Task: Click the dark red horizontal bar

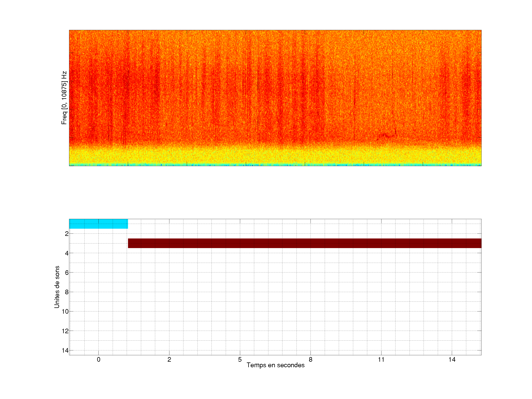Action: (304, 243)
